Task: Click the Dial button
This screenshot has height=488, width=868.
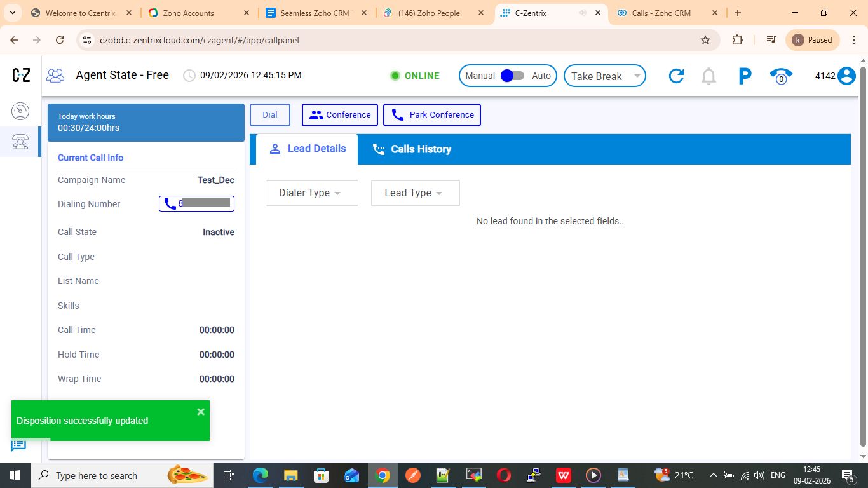Action: coord(270,115)
